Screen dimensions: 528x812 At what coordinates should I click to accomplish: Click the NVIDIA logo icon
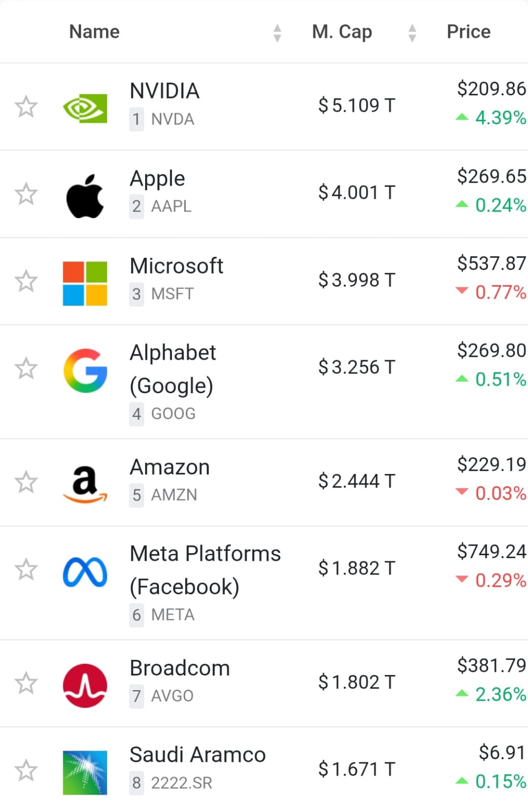[85, 108]
